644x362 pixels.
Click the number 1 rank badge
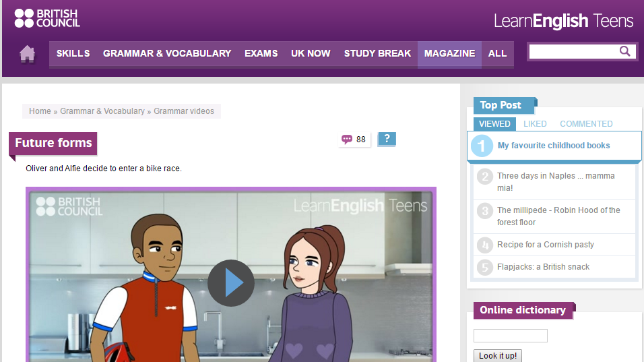[482, 146]
